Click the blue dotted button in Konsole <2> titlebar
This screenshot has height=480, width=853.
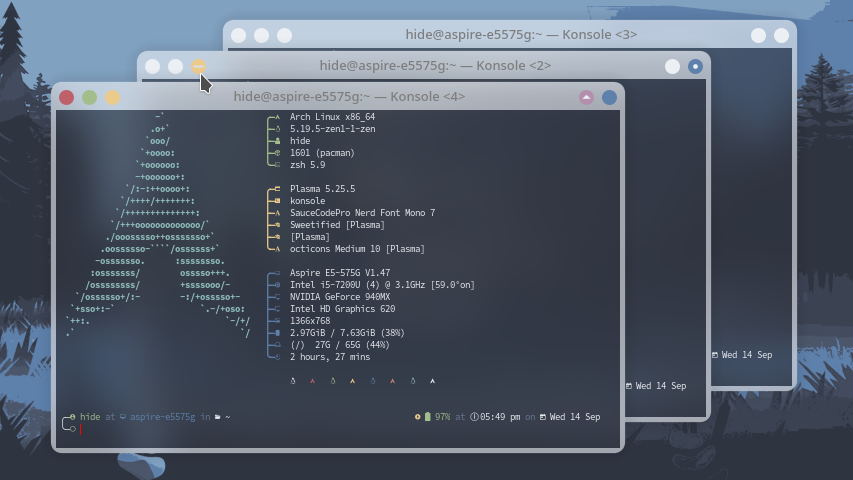click(x=695, y=66)
